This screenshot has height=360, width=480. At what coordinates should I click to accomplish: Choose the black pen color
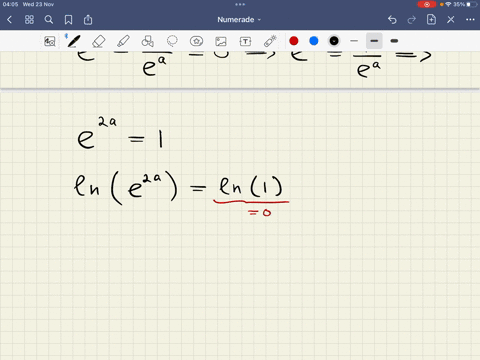334,41
